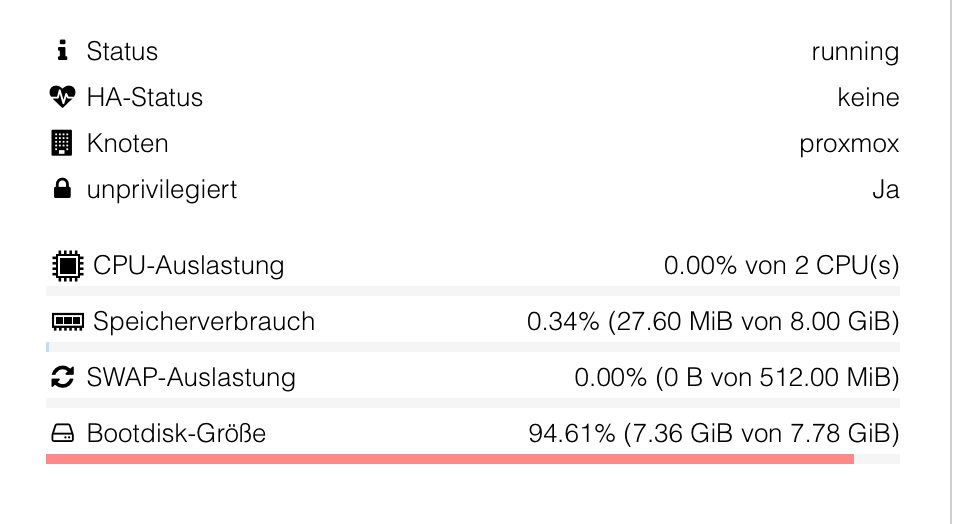Click the memory module icon beside Speicherverbrauch
956x524 pixels.
[68, 321]
